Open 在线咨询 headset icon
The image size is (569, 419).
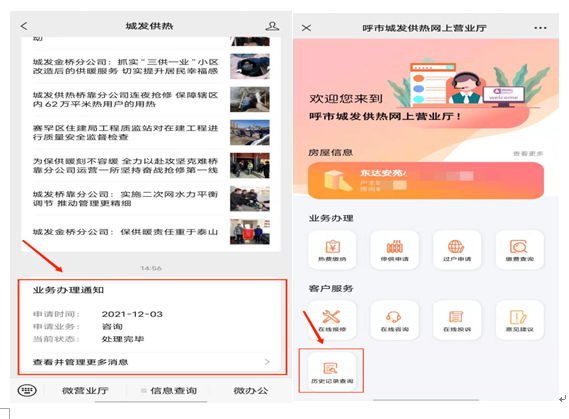pos(394,320)
